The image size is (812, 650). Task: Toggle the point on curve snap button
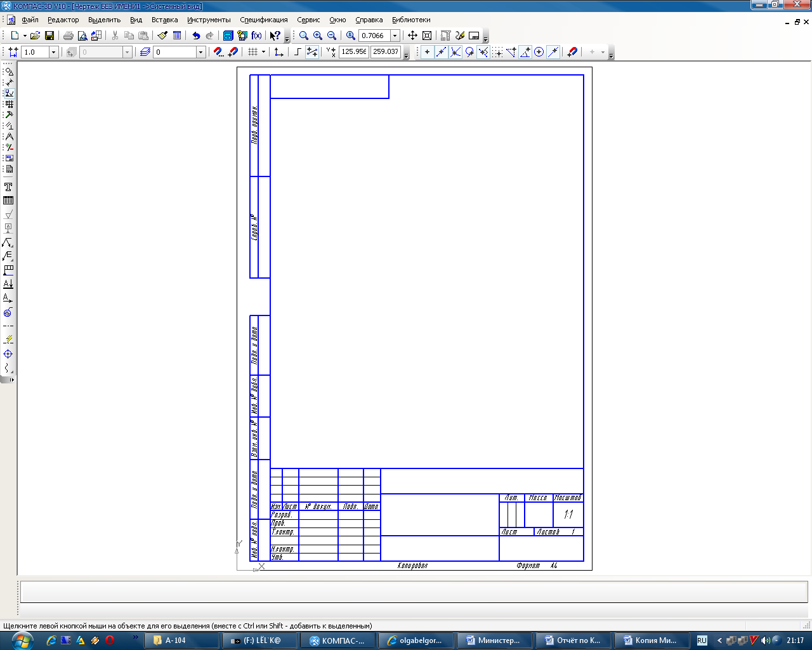point(553,52)
